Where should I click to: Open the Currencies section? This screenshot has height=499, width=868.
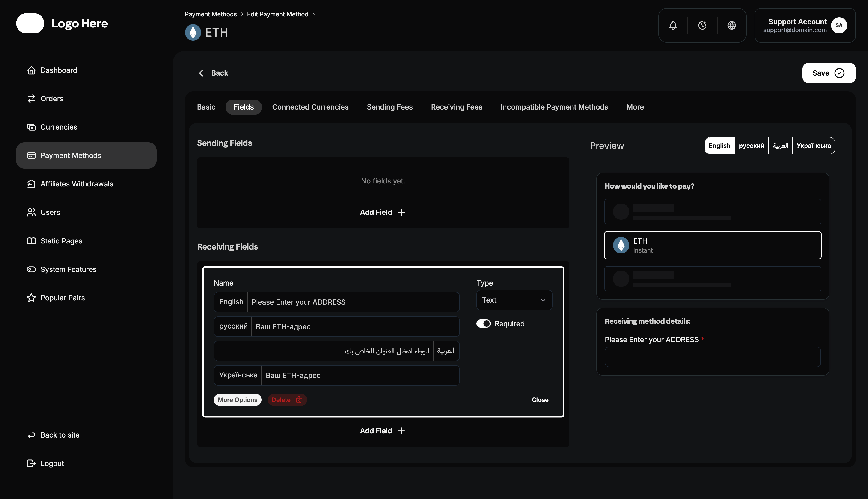[x=59, y=127]
